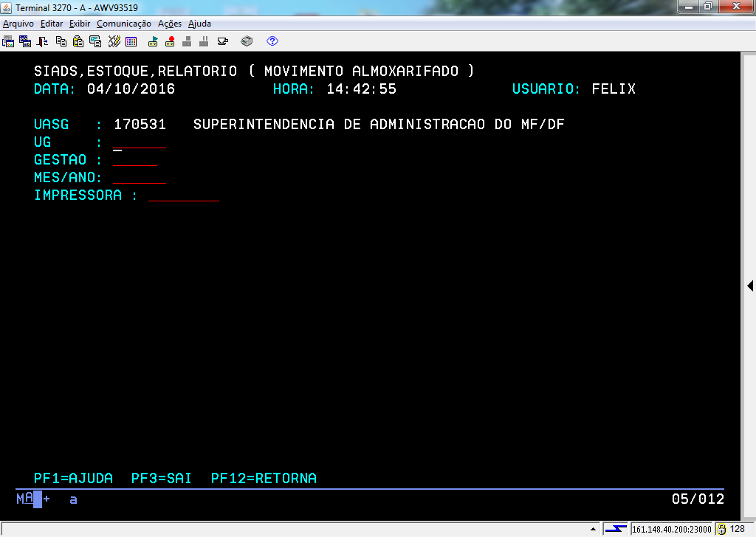The image size is (756, 537).
Task: Expand the side panel arrow at right edge
Action: (x=750, y=285)
